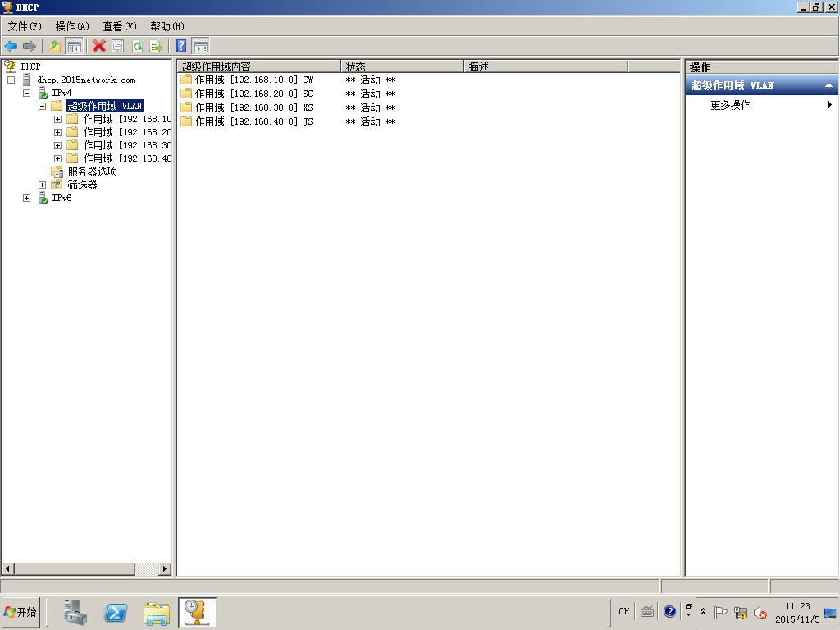
Task: Click the gray Forward arrow in toolbar
Action: (x=30, y=47)
